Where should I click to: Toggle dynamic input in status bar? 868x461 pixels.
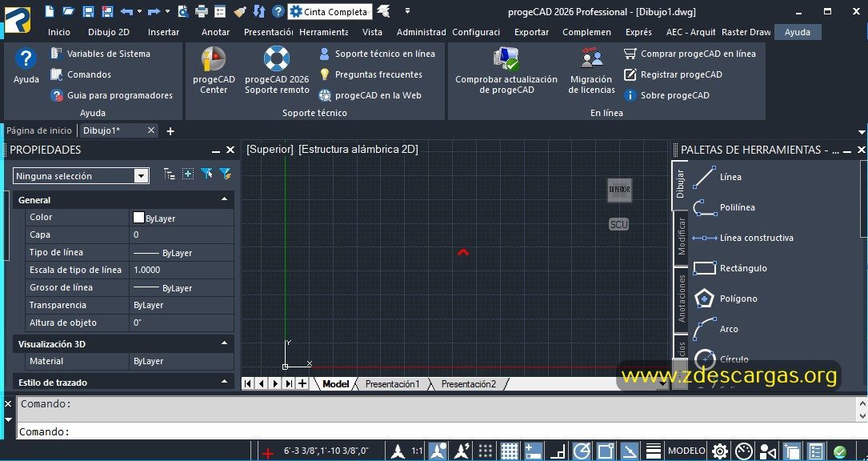click(x=533, y=451)
